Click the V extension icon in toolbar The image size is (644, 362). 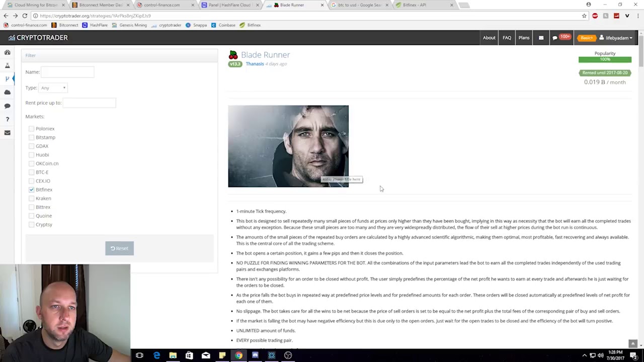click(627, 16)
